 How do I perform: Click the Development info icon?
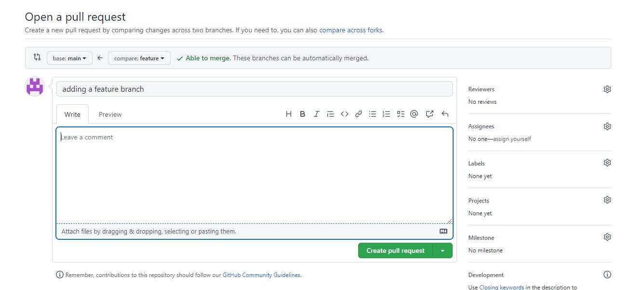[x=607, y=275]
